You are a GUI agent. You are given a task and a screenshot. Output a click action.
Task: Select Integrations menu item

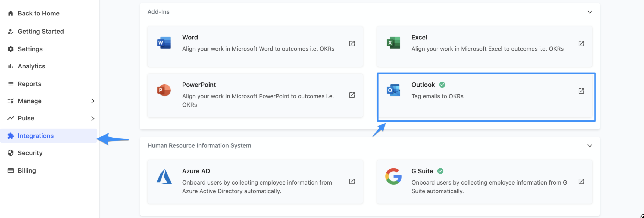coord(49,136)
